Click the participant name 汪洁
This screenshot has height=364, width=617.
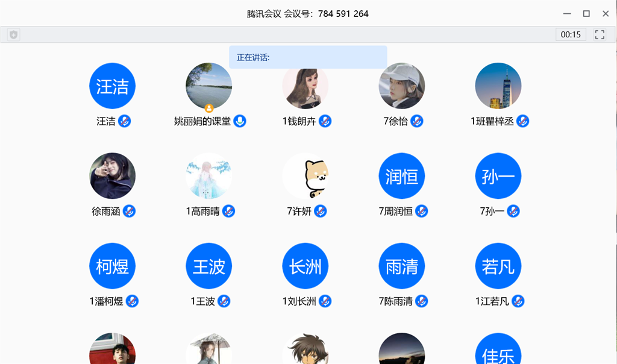click(x=106, y=121)
